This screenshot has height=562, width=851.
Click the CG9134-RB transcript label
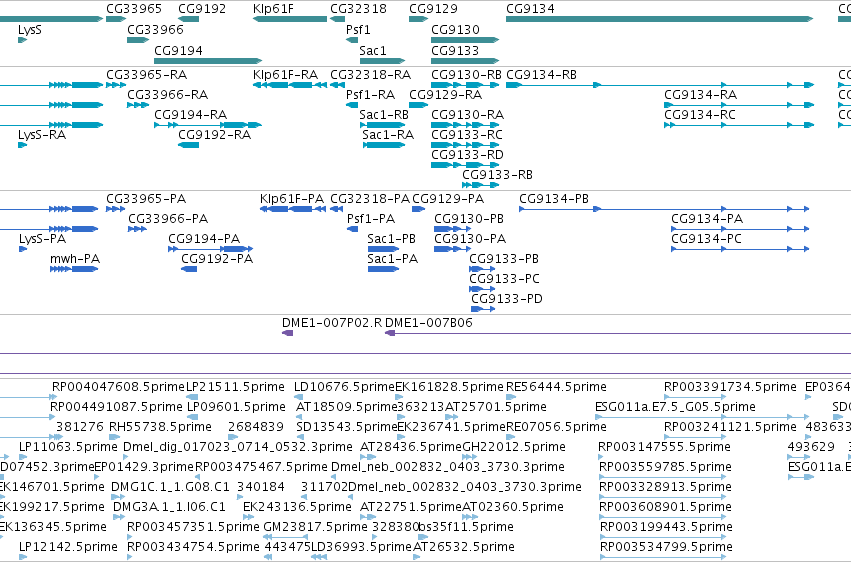[541, 74]
